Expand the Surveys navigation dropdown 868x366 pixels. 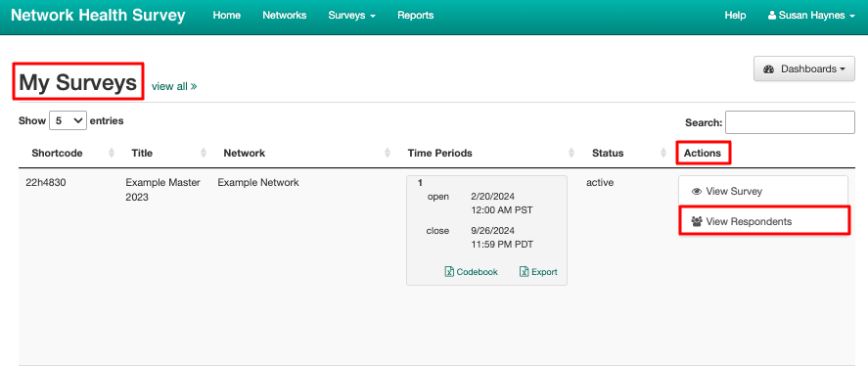click(x=351, y=16)
